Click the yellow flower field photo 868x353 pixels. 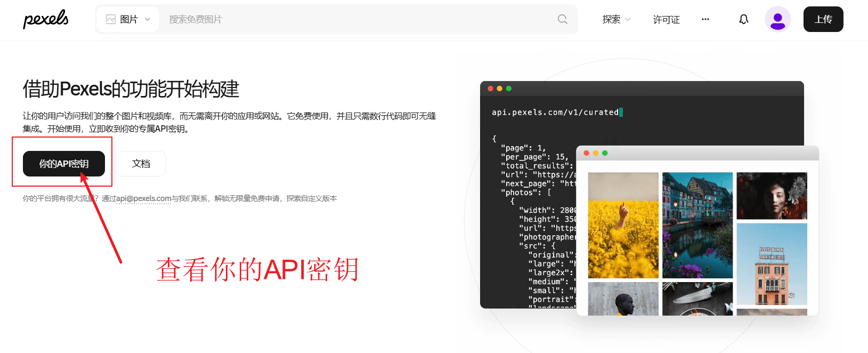623,225
